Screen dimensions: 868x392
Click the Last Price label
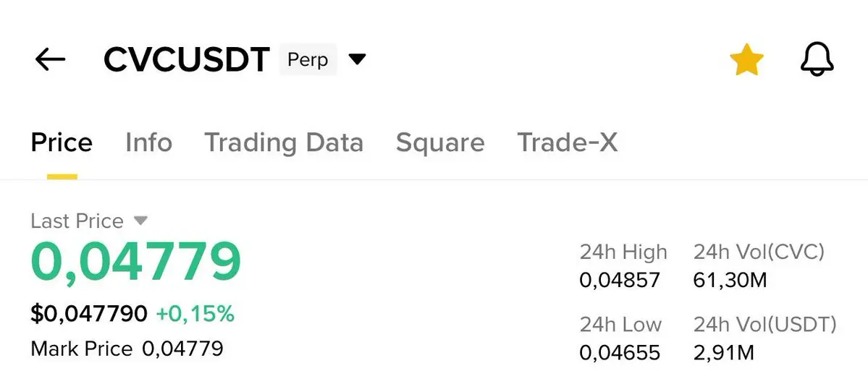click(x=77, y=221)
